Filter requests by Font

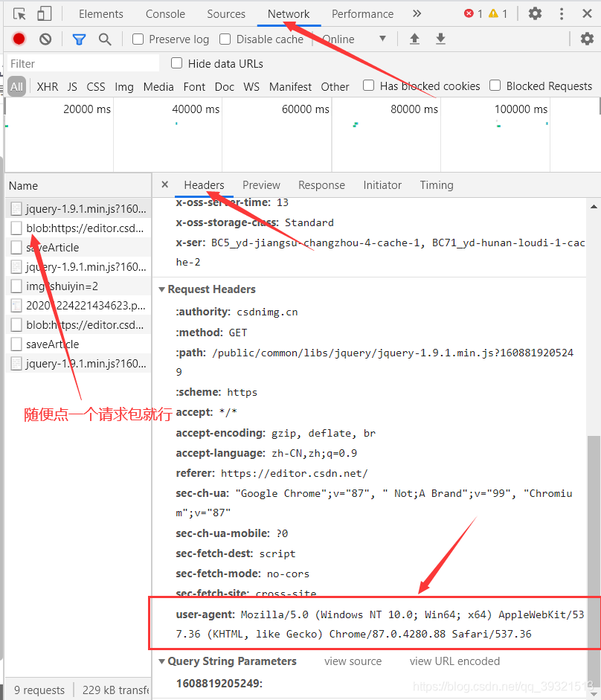pyautogui.click(x=194, y=86)
